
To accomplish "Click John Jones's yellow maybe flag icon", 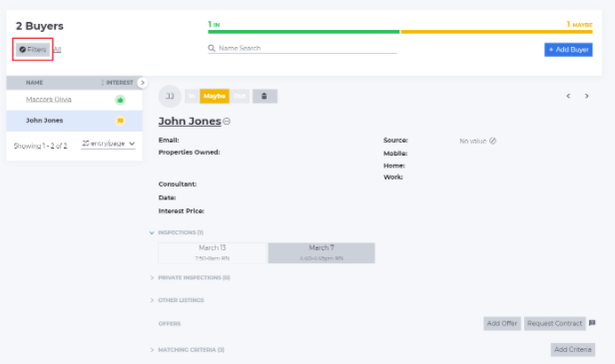I will click(x=120, y=121).
